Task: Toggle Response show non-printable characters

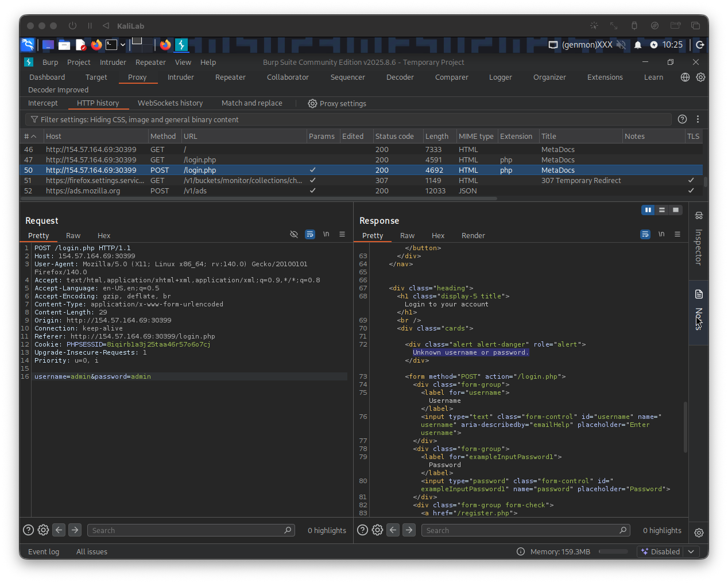Action: coord(661,234)
